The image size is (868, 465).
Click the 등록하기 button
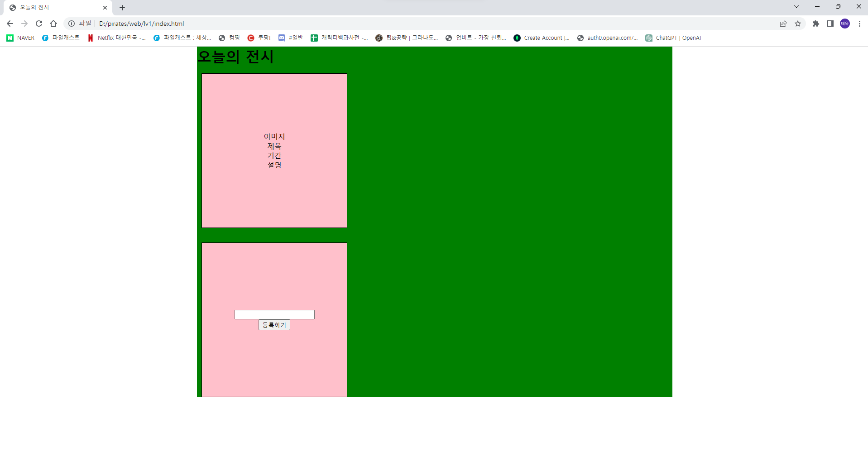(x=274, y=325)
